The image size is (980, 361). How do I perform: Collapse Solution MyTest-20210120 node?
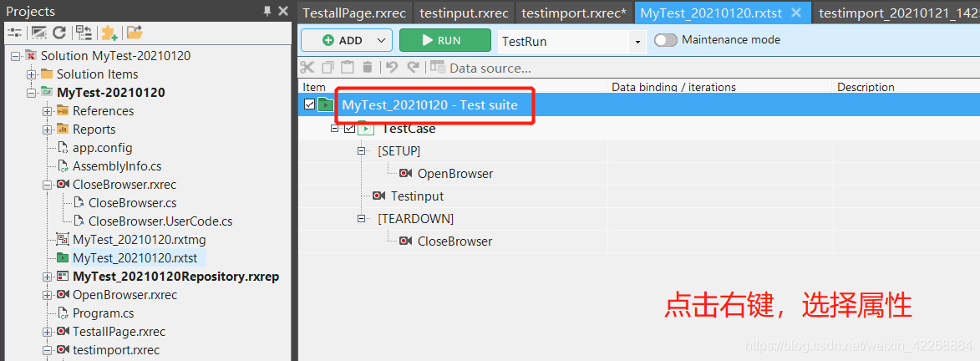tap(15, 56)
